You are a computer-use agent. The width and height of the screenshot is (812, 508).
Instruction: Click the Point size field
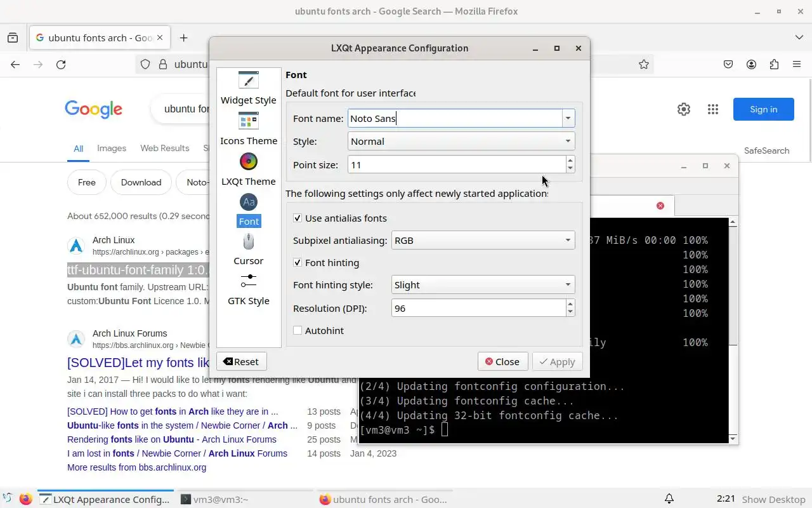click(x=457, y=164)
